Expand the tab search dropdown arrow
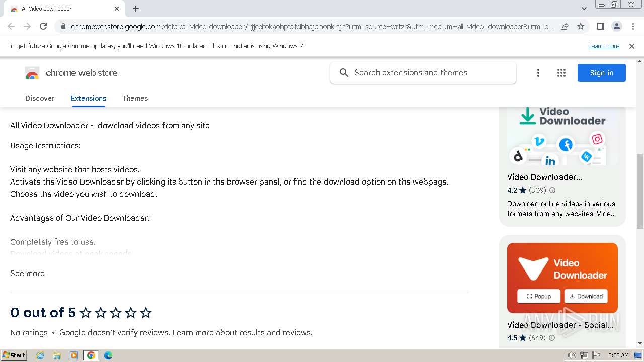The image size is (644, 362). (584, 8)
